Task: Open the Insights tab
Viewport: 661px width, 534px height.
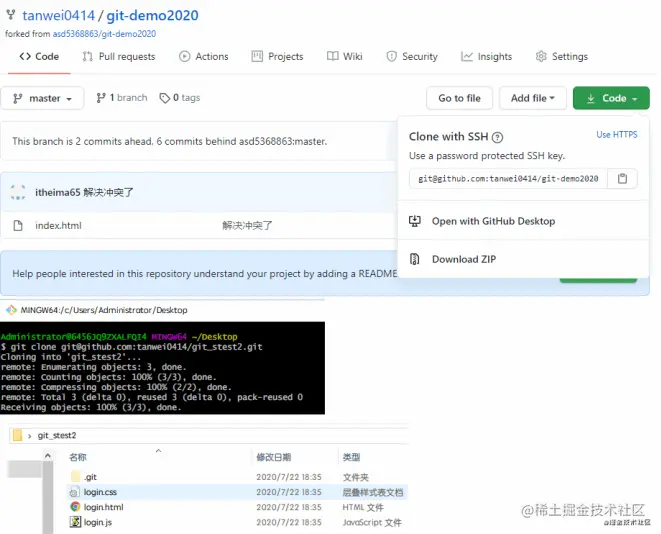Action: coord(486,56)
